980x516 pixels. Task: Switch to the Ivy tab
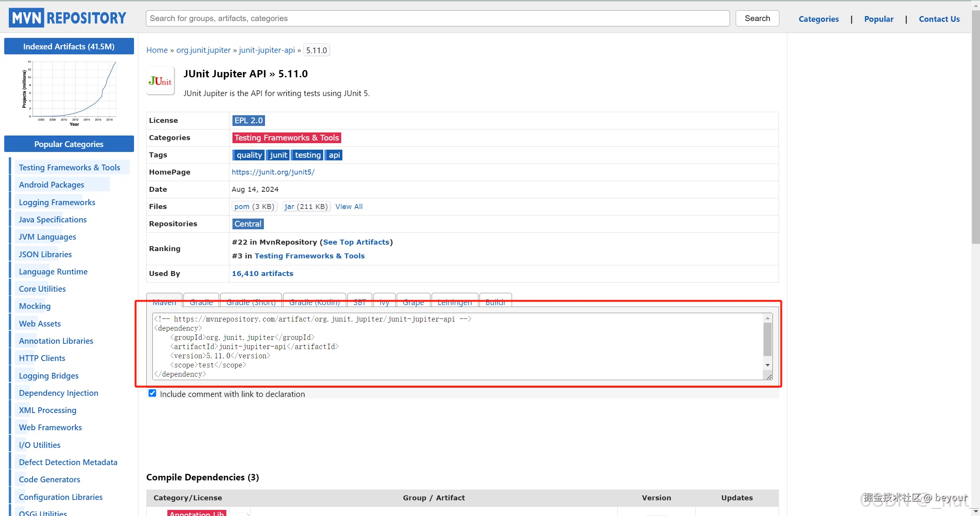[x=384, y=302]
